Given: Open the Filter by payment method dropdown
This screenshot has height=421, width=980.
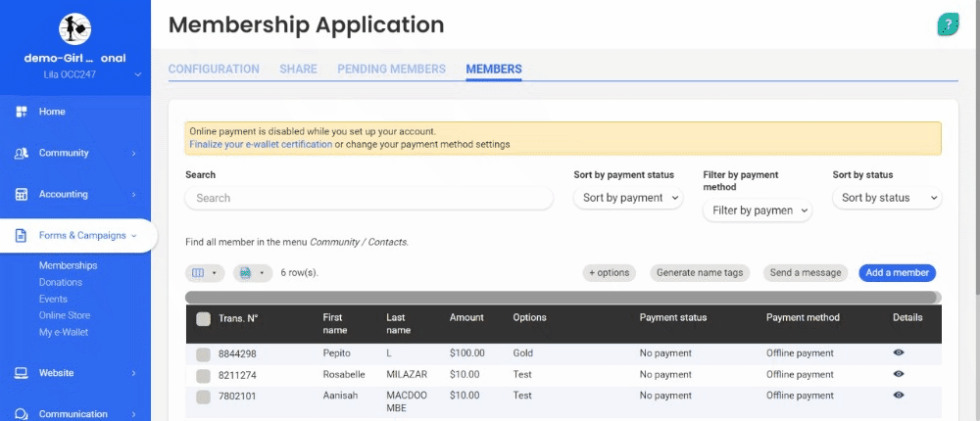Looking at the screenshot, I should point(758,210).
